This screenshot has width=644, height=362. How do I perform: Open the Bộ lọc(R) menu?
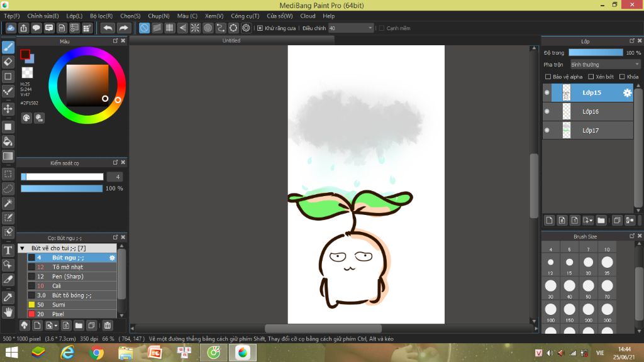[x=101, y=16]
